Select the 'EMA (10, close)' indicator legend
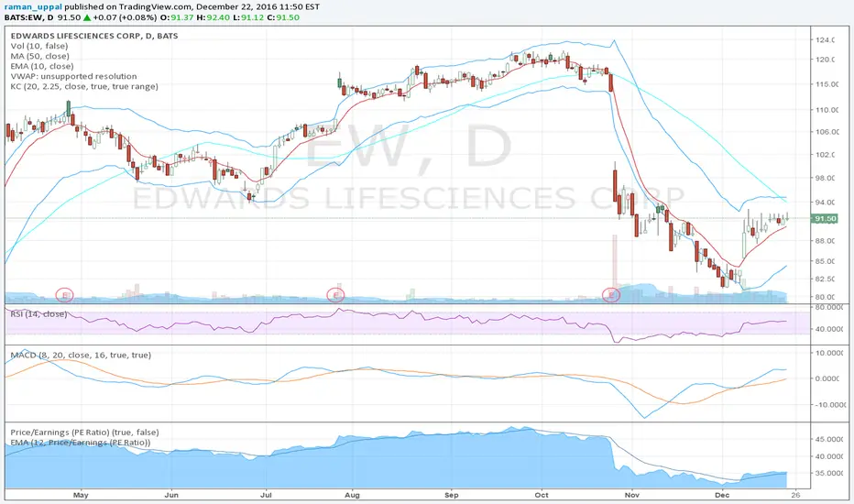The height and width of the screenshot is (504, 854). [x=42, y=67]
